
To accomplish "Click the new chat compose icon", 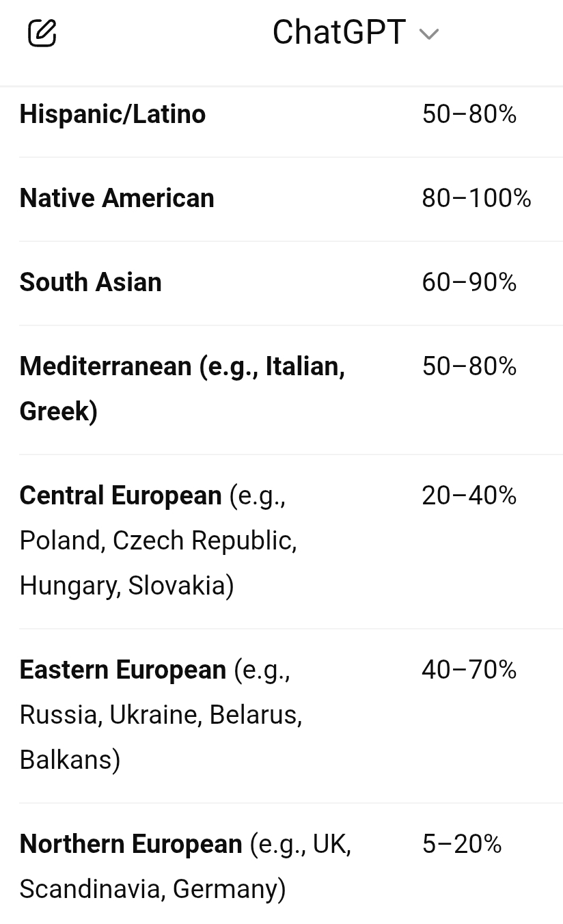I will click(42, 33).
